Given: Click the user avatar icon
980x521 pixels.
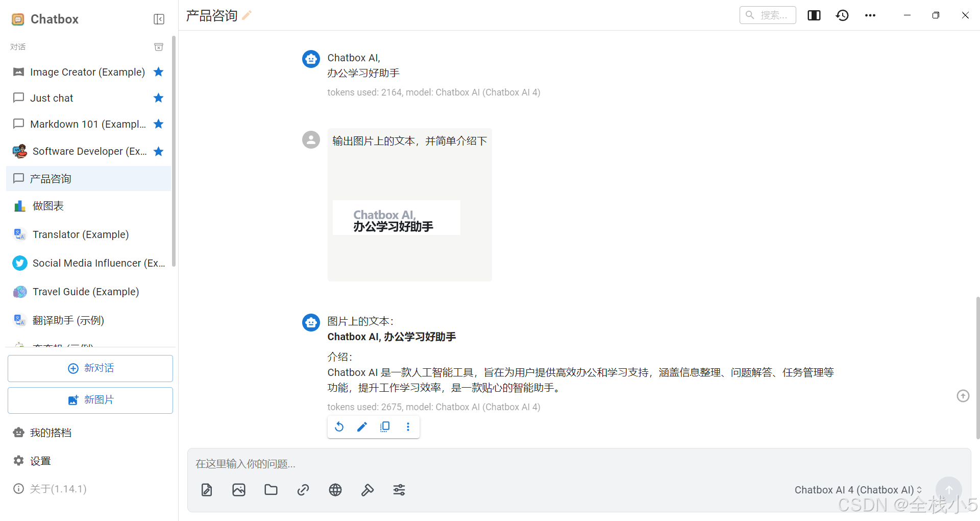Looking at the screenshot, I should (311, 139).
